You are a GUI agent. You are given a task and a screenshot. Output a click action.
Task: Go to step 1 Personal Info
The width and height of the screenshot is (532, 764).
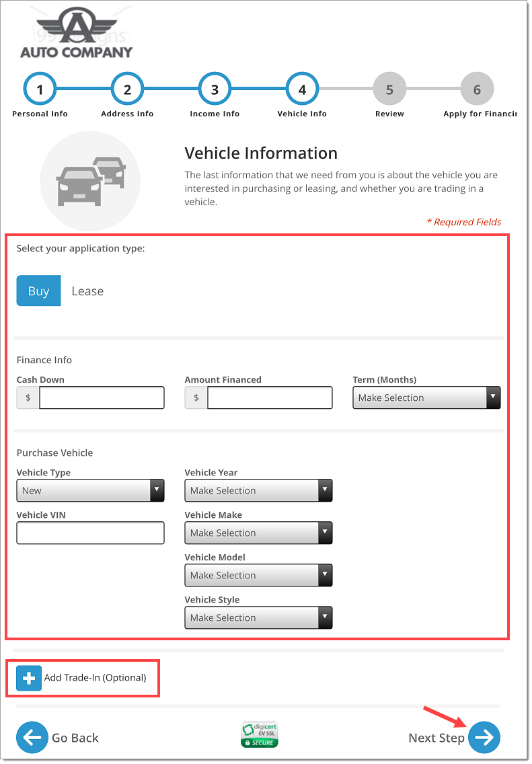[x=40, y=89]
